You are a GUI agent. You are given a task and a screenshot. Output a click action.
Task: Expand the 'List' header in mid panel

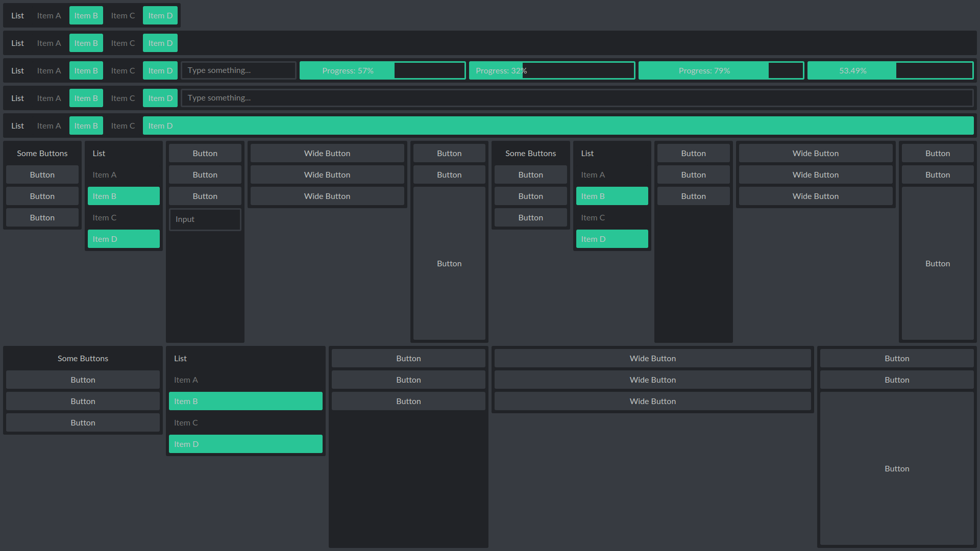click(587, 153)
